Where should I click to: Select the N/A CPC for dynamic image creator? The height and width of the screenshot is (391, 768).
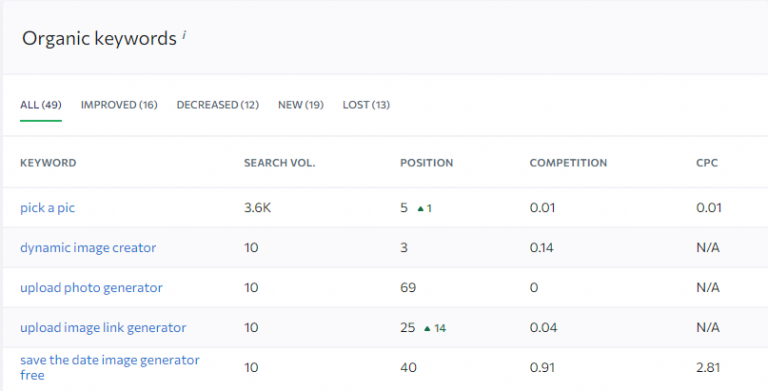(708, 247)
